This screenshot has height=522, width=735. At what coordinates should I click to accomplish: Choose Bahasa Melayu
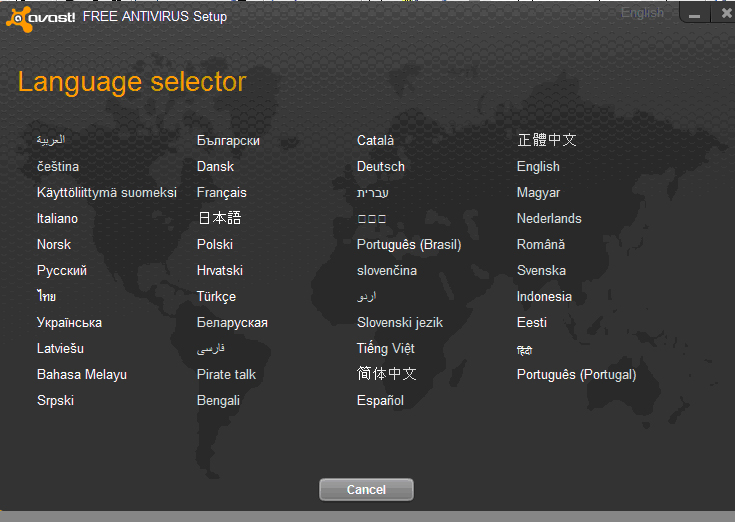pos(82,375)
